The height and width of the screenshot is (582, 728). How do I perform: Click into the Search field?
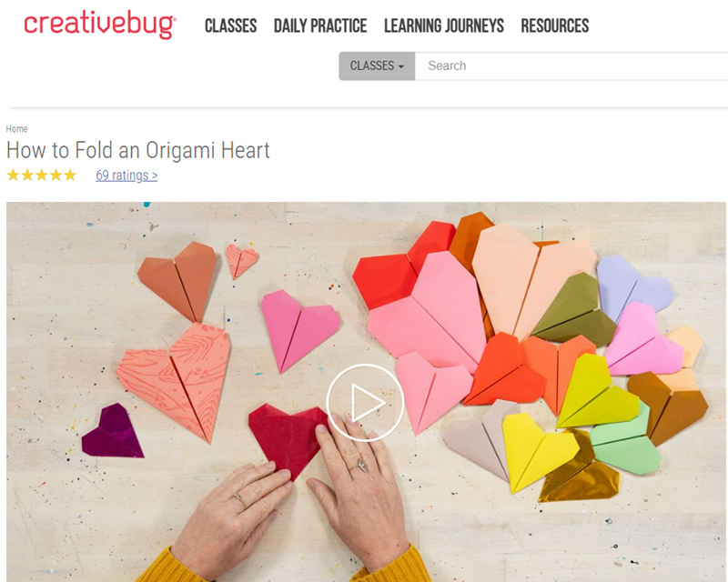point(571,65)
